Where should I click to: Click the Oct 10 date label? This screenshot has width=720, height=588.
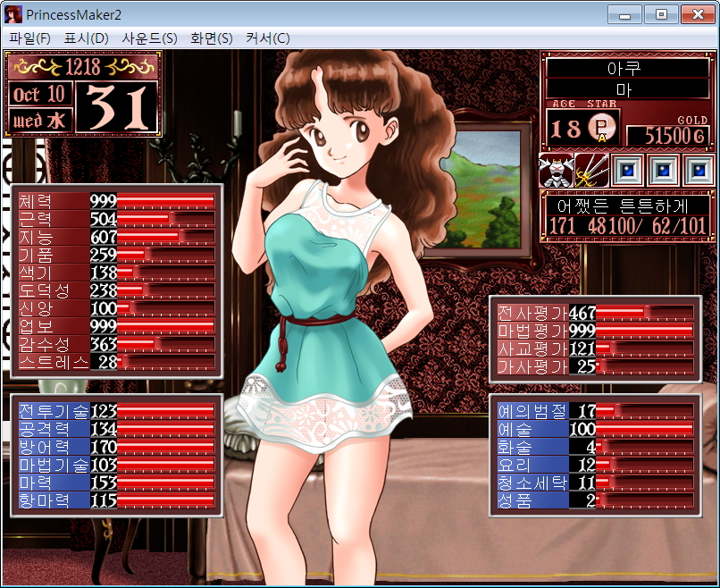40,94
